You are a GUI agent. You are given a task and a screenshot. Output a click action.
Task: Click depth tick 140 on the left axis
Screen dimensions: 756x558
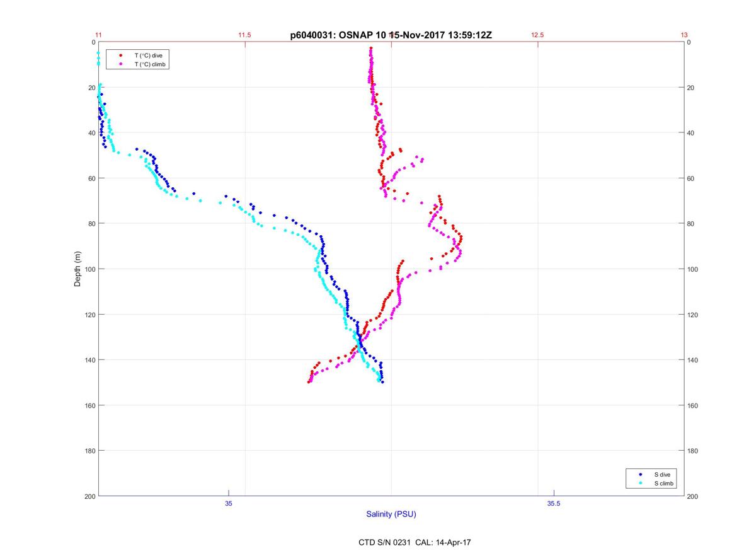(89, 360)
